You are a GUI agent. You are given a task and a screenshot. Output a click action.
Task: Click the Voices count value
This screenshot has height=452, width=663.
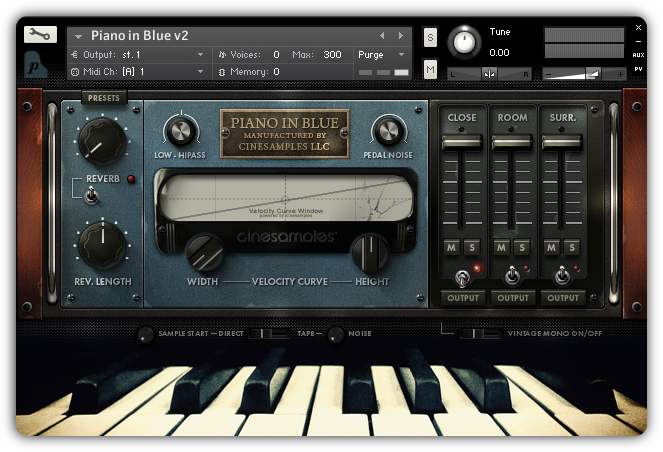[x=277, y=55]
